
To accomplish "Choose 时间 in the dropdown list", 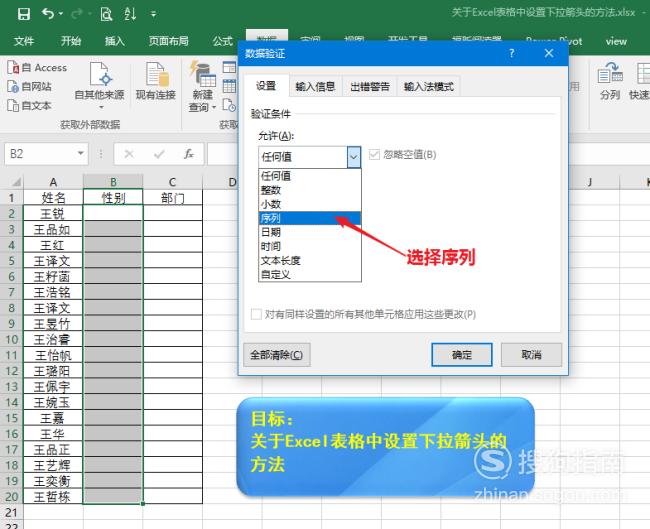I will (x=310, y=246).
